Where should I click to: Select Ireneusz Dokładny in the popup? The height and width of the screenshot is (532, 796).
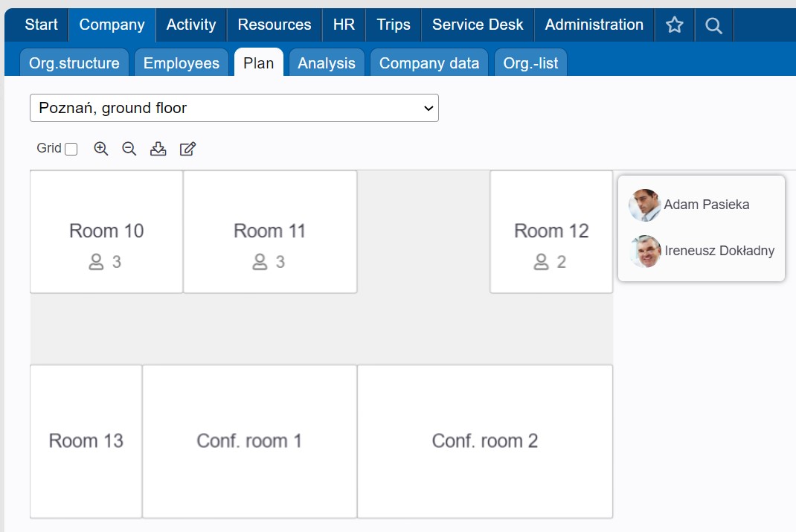719,251
